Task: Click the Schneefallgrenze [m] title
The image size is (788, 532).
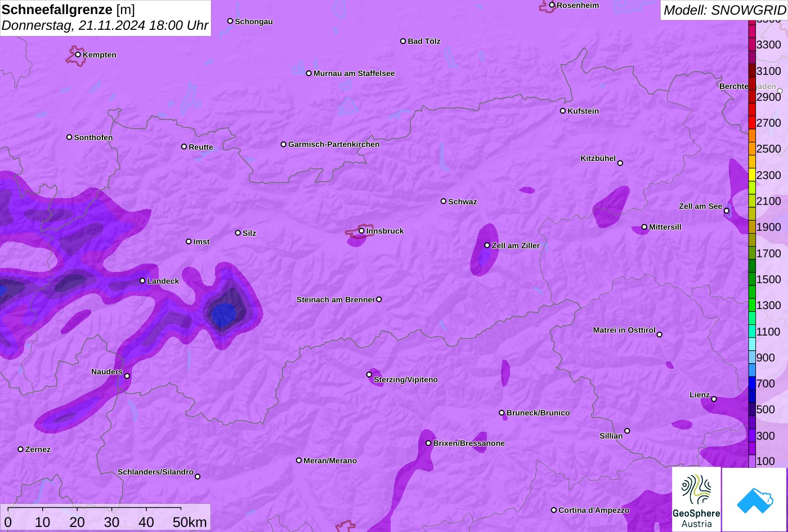Action: [68, 10]
